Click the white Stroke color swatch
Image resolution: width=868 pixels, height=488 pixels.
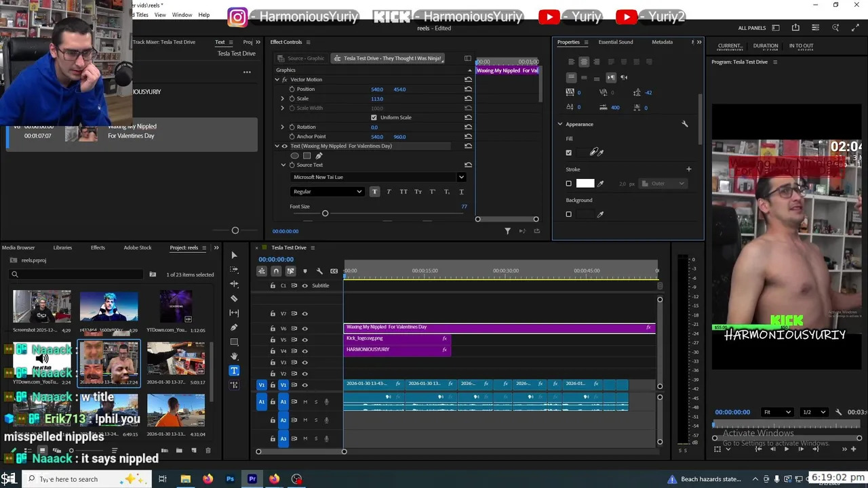tap(585, 184)
